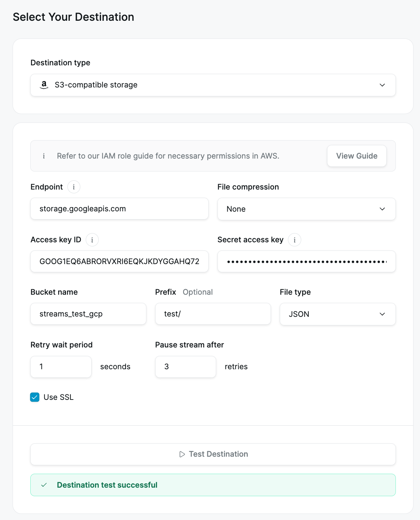Edit the Endpoint field with storage.googleapis.com
420x520 pixels.
click(119, 209)
